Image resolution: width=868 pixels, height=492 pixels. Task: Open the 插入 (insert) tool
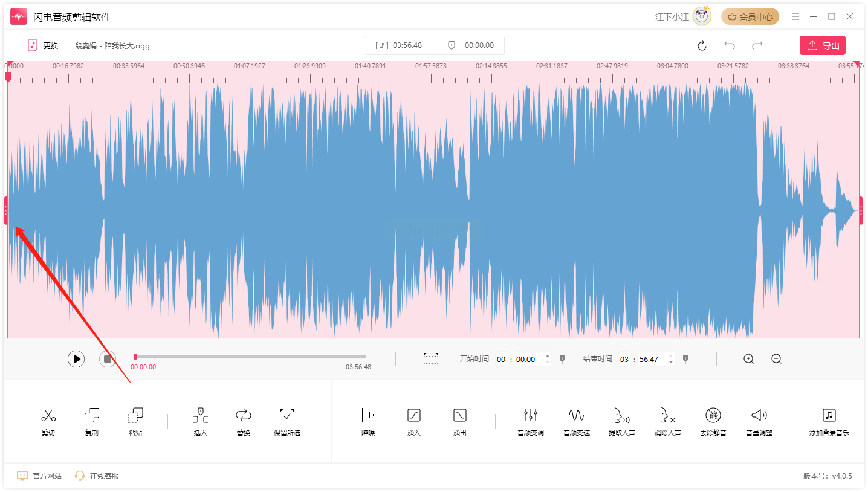tap(201, 422)
